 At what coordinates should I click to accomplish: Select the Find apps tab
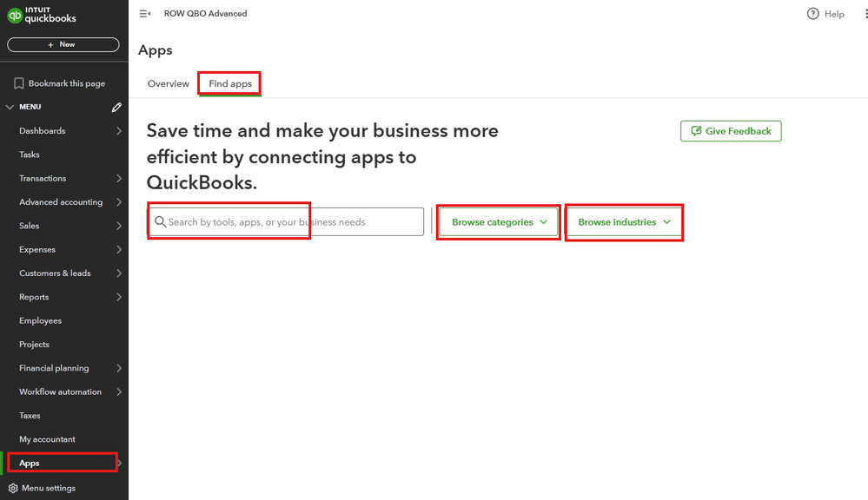230,83
